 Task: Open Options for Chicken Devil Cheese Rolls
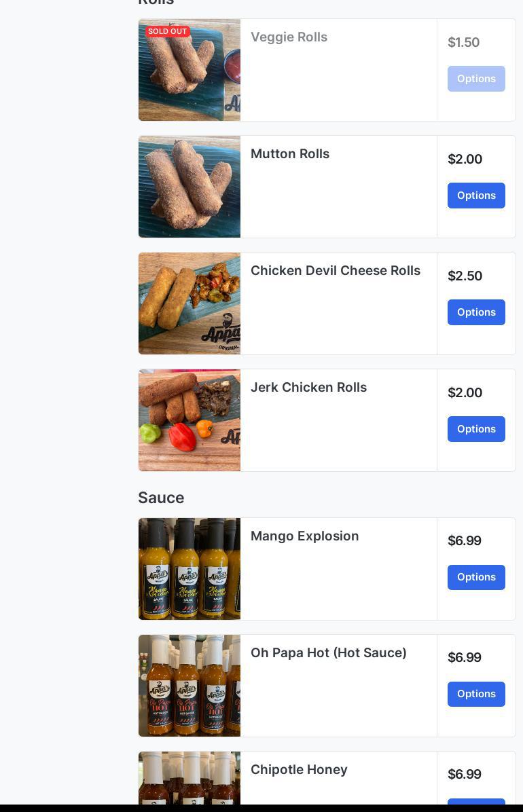click(476, 312)
